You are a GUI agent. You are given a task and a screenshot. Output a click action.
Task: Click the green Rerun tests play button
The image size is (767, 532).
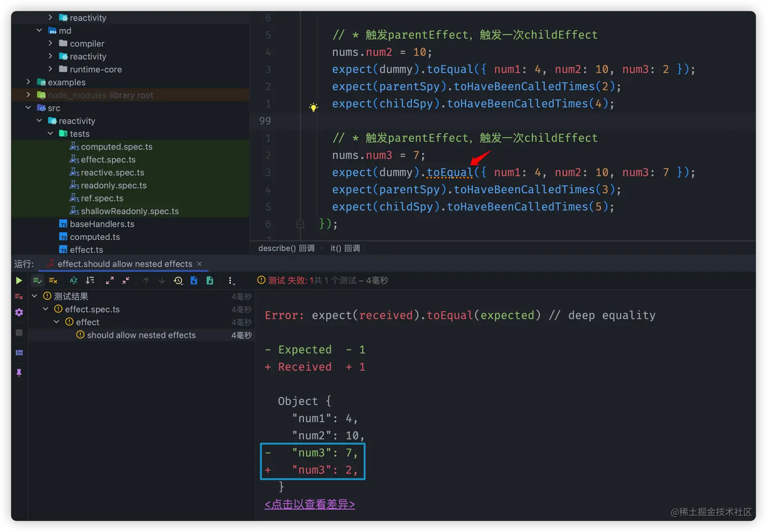click(x=19, y=280)
